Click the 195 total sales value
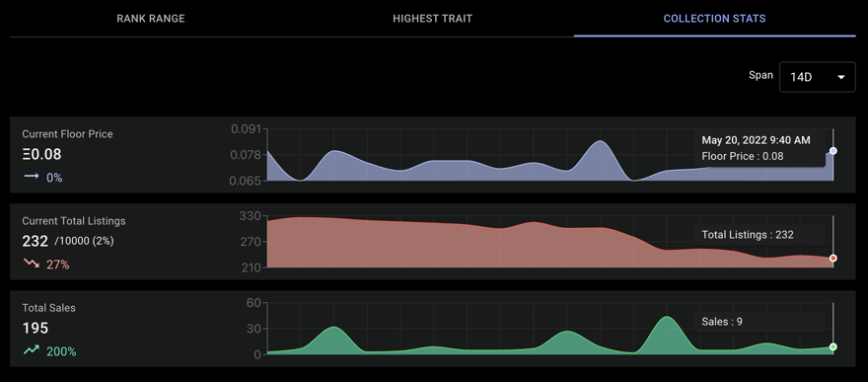The height and width of the screenshot is (382, 868). [x=35, y=329]
